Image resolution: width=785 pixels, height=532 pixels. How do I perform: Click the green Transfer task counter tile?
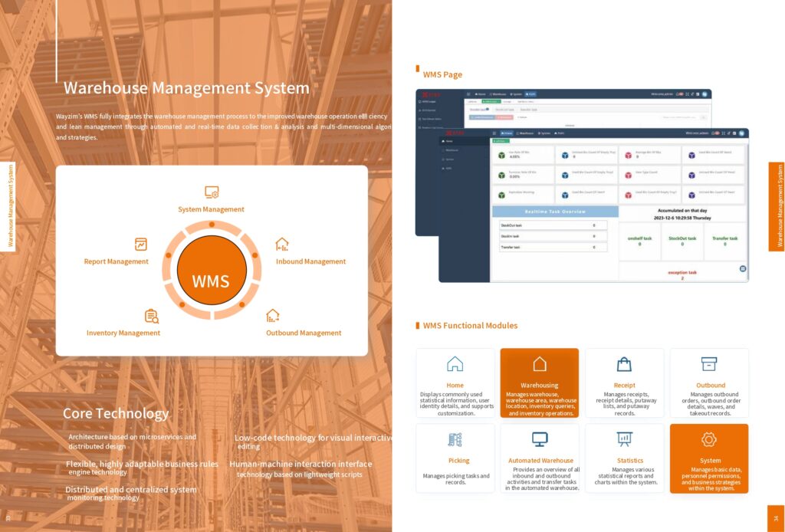pos(725,241)
